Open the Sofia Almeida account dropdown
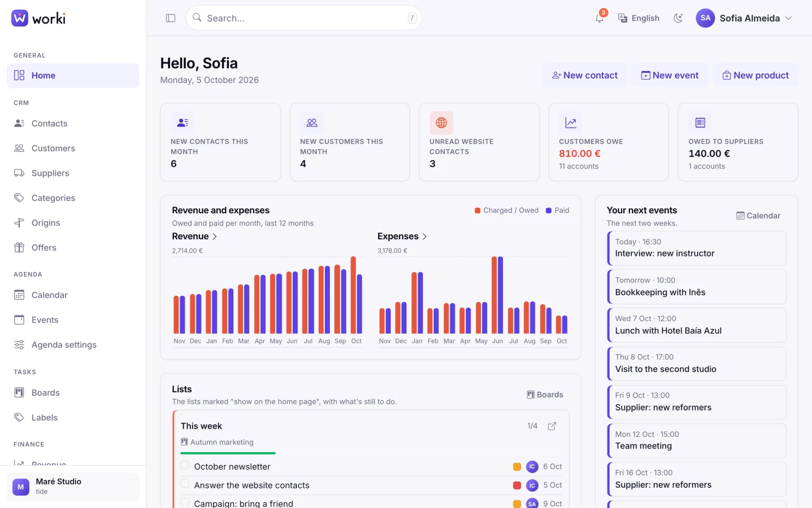 744,18
